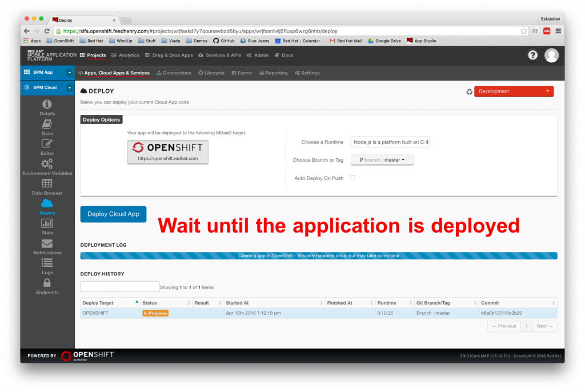This screenshot has height=392, width=585.
Task: Click the browser forward arrow
Action: point(37,31)
